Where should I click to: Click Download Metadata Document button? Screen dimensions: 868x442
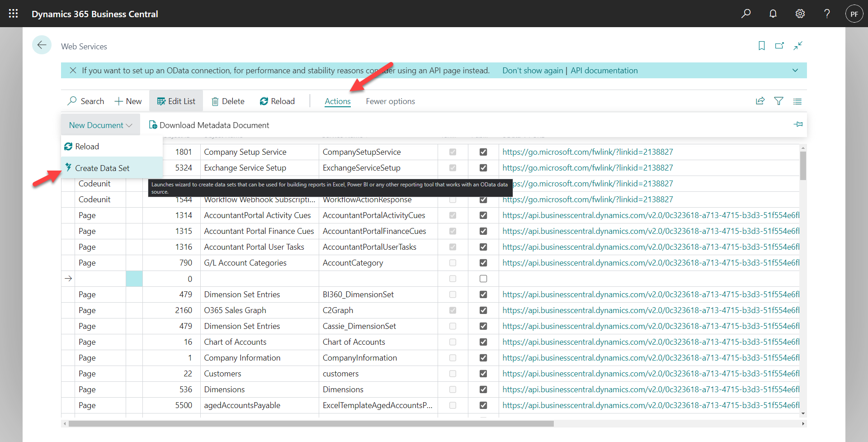[x=209, y=125]
